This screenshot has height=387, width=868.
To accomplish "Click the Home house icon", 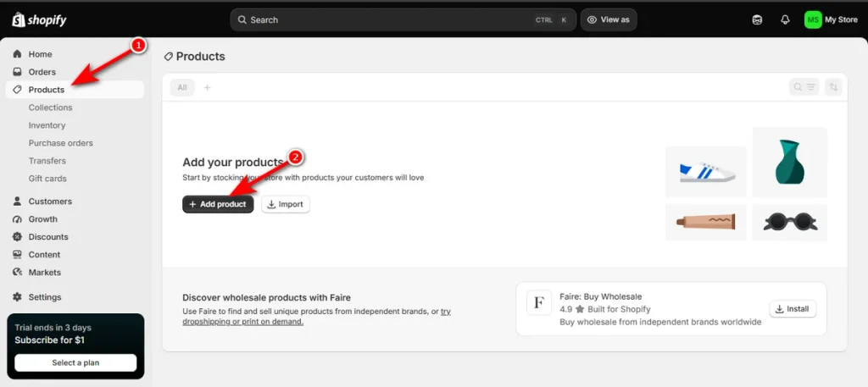I will tap(17, 54).
